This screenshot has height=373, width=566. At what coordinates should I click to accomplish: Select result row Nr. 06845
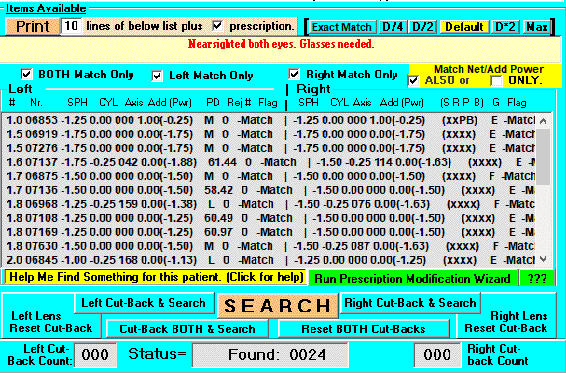coord(269,260)
